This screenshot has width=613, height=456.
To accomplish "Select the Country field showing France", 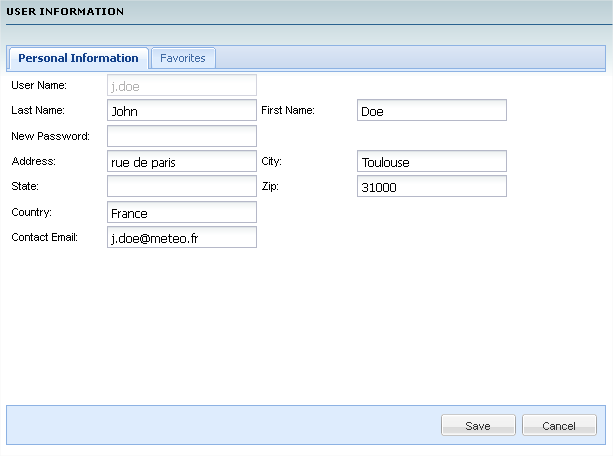I will (x=182, y=212).
